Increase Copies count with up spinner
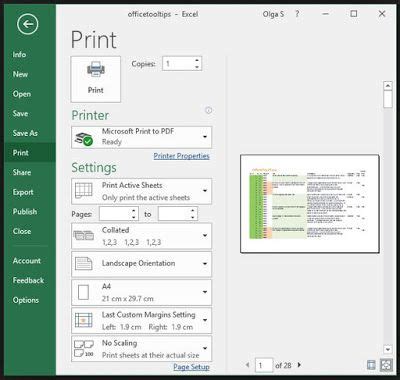Image resolution: width=400 pixels, height=380 pixels. [197, 60]
